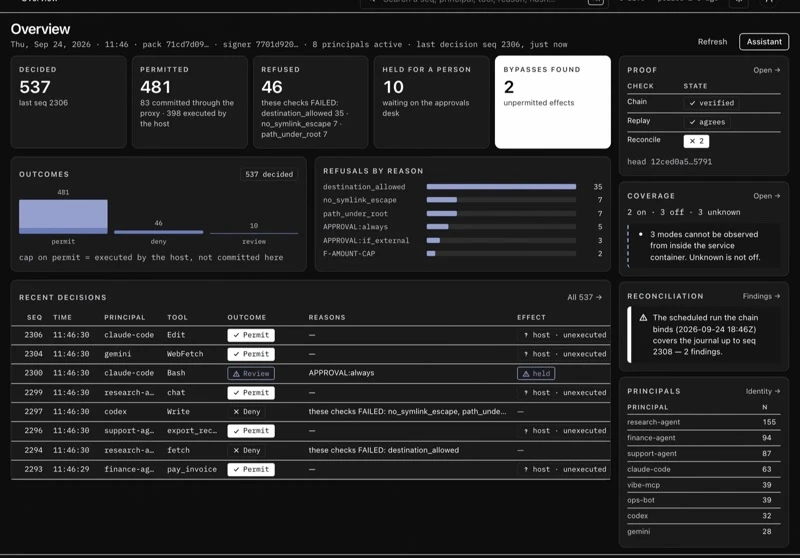The height and width of the screenshot is (558, 800).
Task: Click the Bash tool cell in row 2300
Action: coord(176,373)
